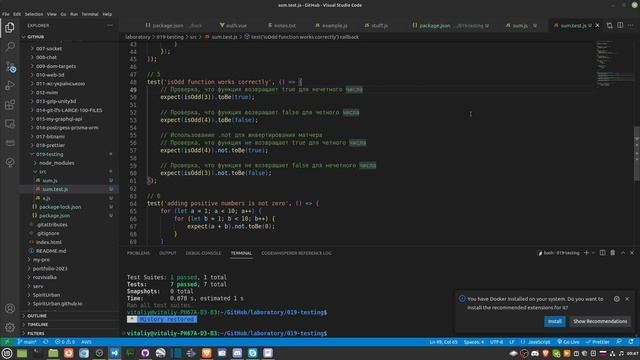Add a new terminal with plus icon
Image resolution: width=640 pixels, height=360 pixels.
click(586, 253)
